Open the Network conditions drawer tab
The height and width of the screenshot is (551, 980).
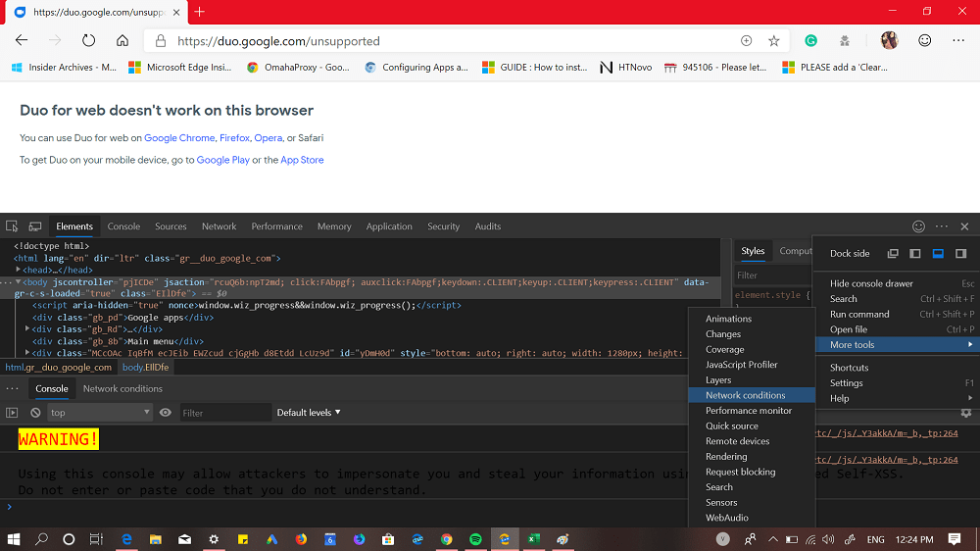(122, 388)
